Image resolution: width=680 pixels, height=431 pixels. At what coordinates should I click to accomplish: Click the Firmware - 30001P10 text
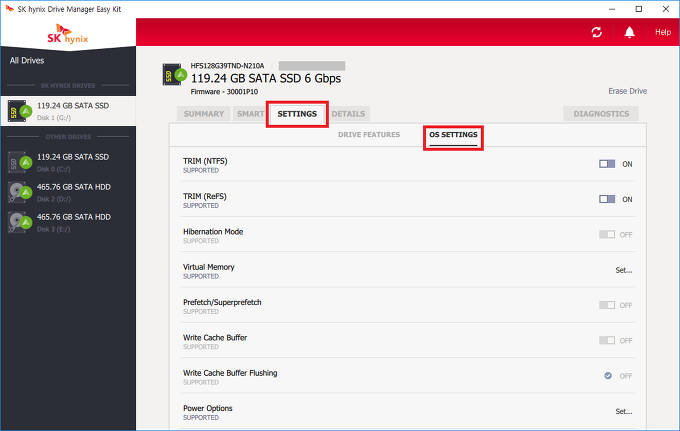224,91
